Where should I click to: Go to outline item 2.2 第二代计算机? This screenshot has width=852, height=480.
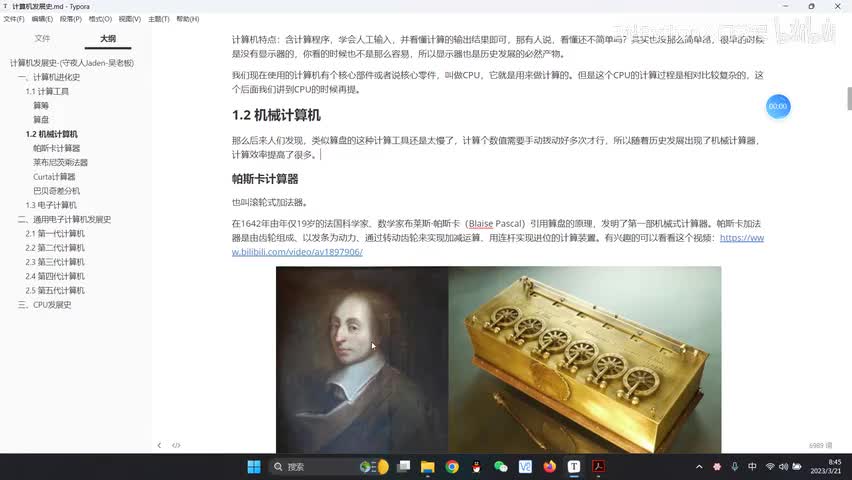[x=55, y=248]
